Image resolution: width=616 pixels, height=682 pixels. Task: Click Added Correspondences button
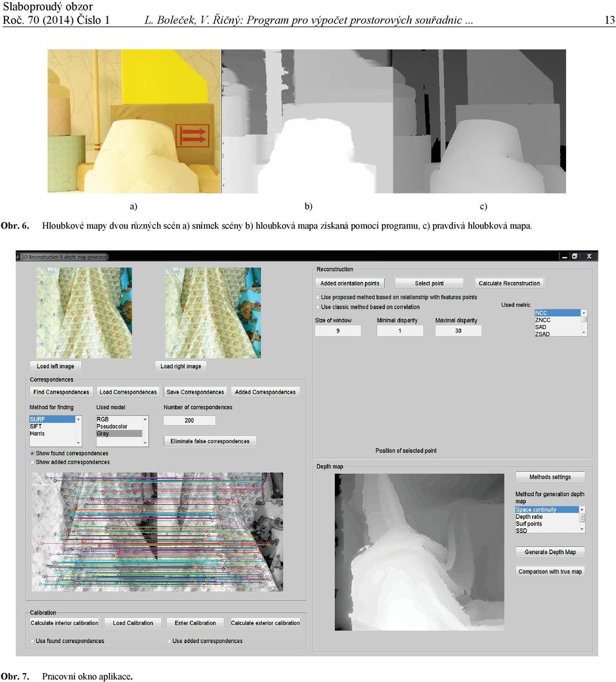(x=265, y=392)
